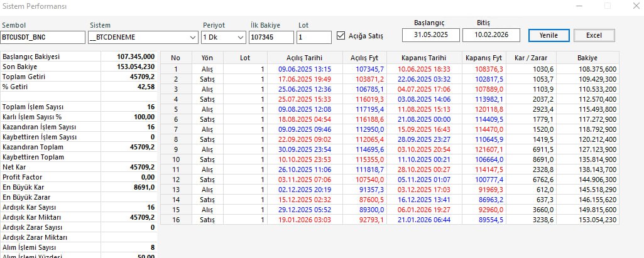Click the Karlı İşlem Sayısı % label
The image size is (644, 258).
point(33,117)
